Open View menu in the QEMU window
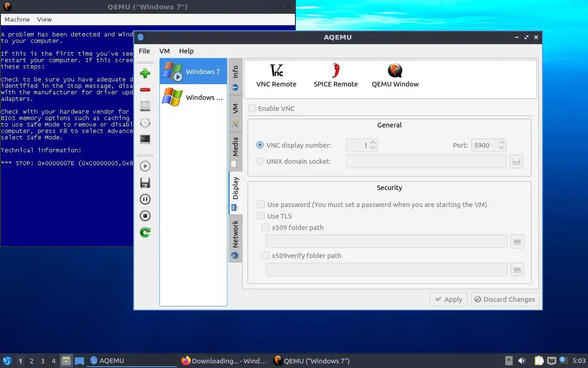Viewport: 588px width, 368px height. [x=44, y=19]
